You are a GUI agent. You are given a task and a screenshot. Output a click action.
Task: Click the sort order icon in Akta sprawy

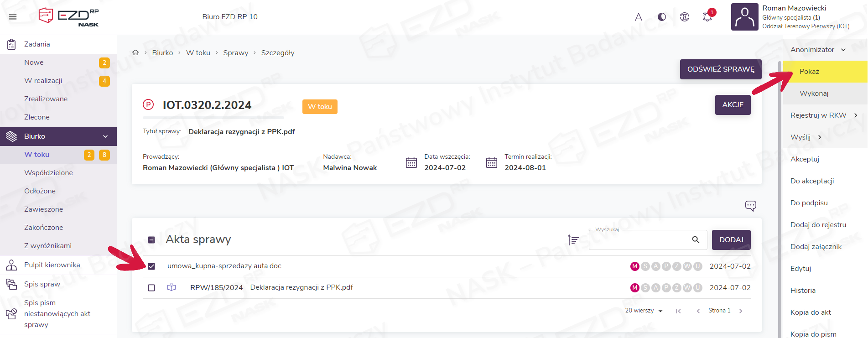[573, 239]
